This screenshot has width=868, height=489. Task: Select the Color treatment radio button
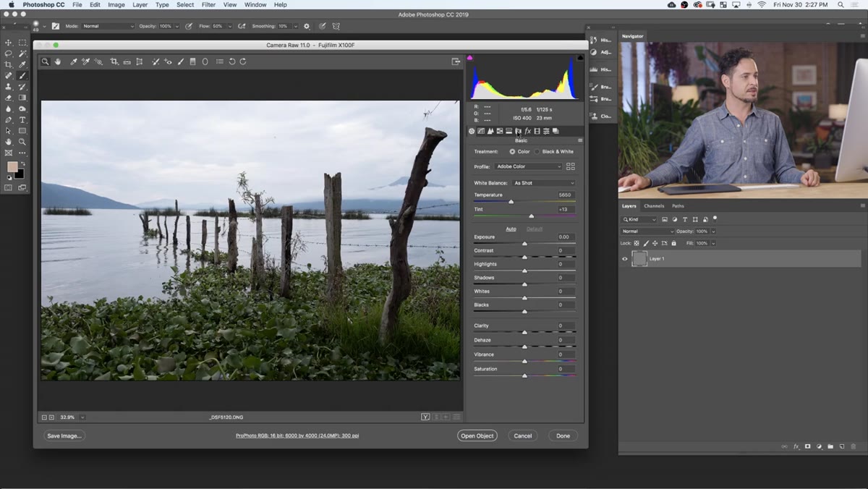[x=512, y=152]
